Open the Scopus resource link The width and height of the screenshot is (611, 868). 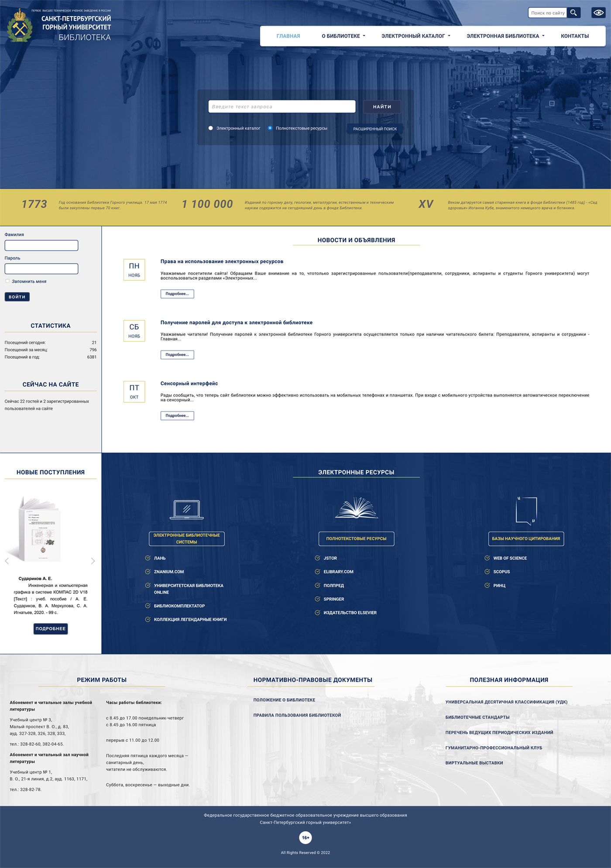501,572
